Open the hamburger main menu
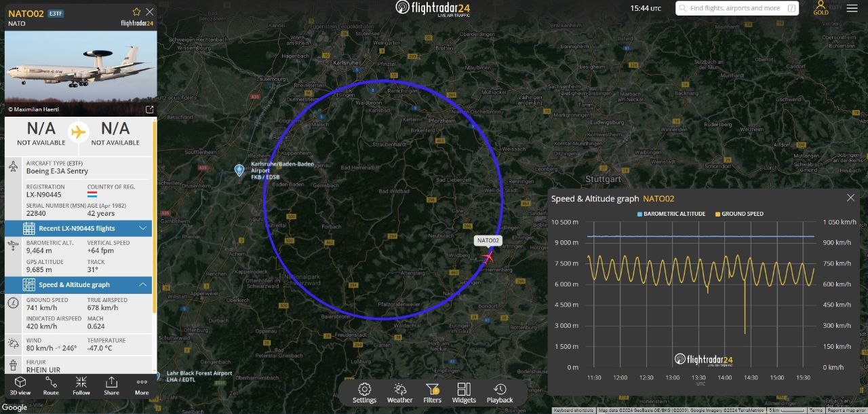This screenshot has width=868, height=414. 852,8
